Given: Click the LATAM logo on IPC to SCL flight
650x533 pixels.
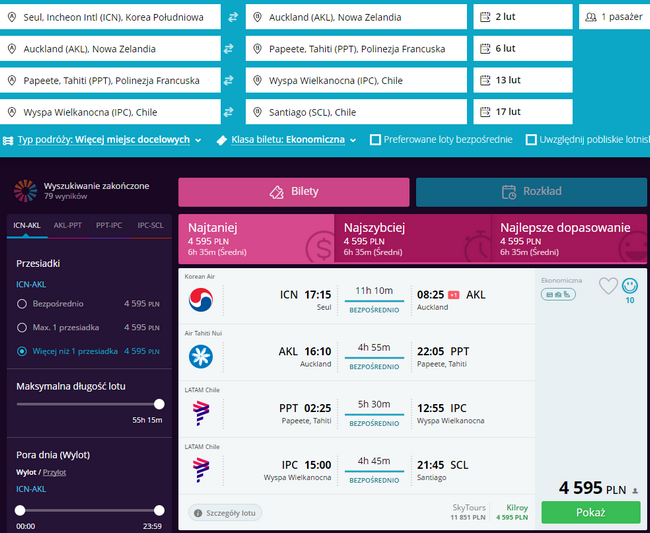Looking at the screenshot, I should point(201,470).
